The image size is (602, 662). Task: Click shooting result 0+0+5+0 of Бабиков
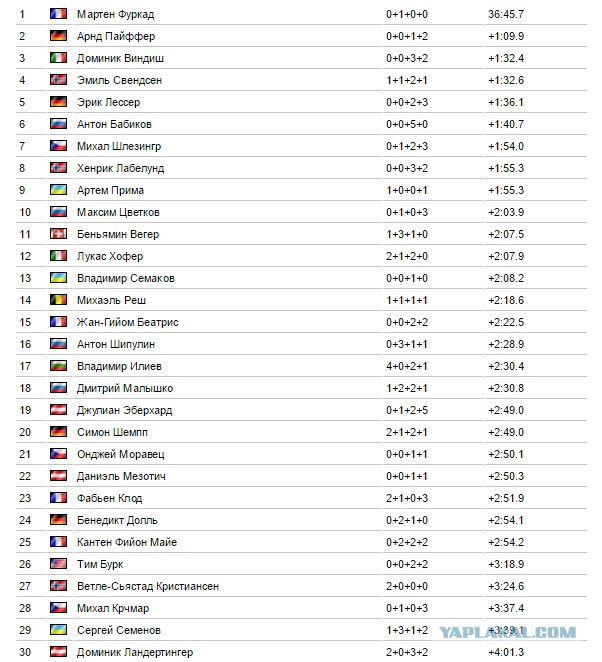point(407,124)
